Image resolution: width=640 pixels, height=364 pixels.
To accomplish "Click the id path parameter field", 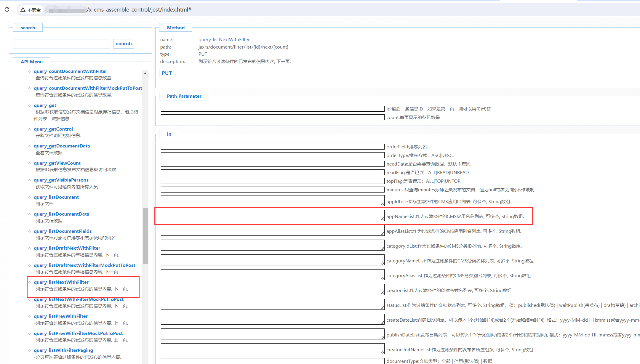I will 272,109.
